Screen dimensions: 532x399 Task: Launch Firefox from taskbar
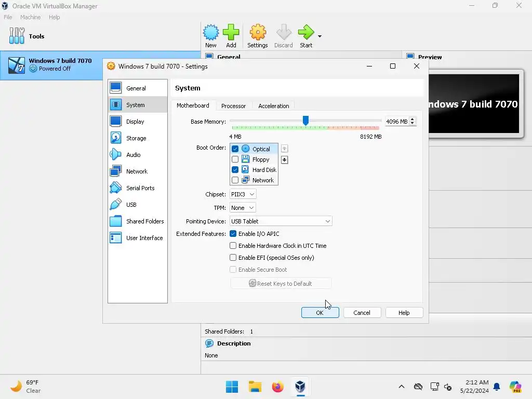pyautogui.click(x=277, y=387)
